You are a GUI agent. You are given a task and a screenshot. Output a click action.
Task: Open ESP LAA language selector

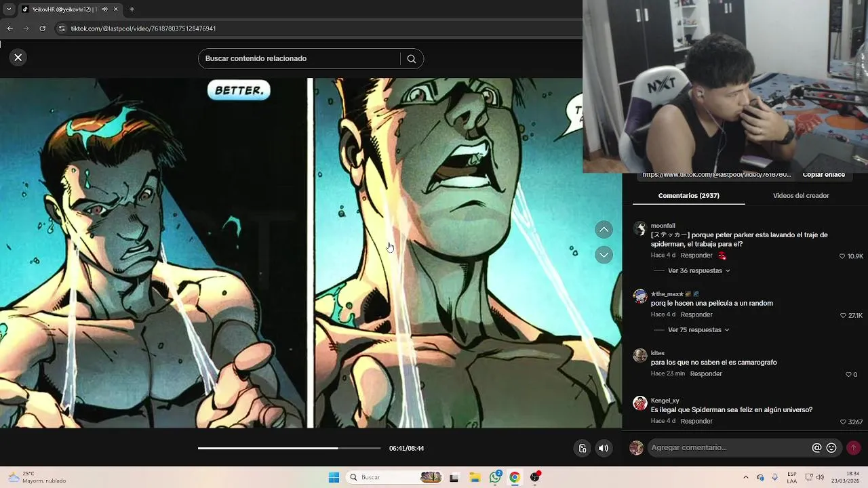(792, 478)
